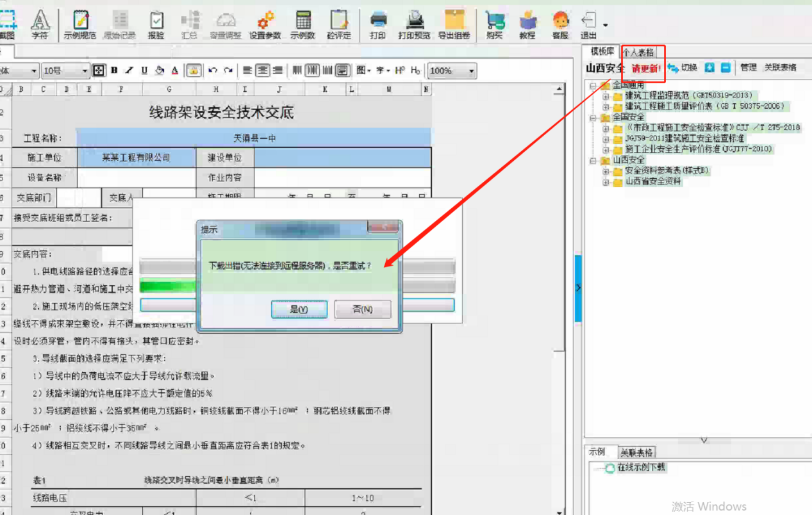The width and height of the screenshot is (812, 515).
Task: Click 是(Y) to retry download
Action: (x=299, y=309)
